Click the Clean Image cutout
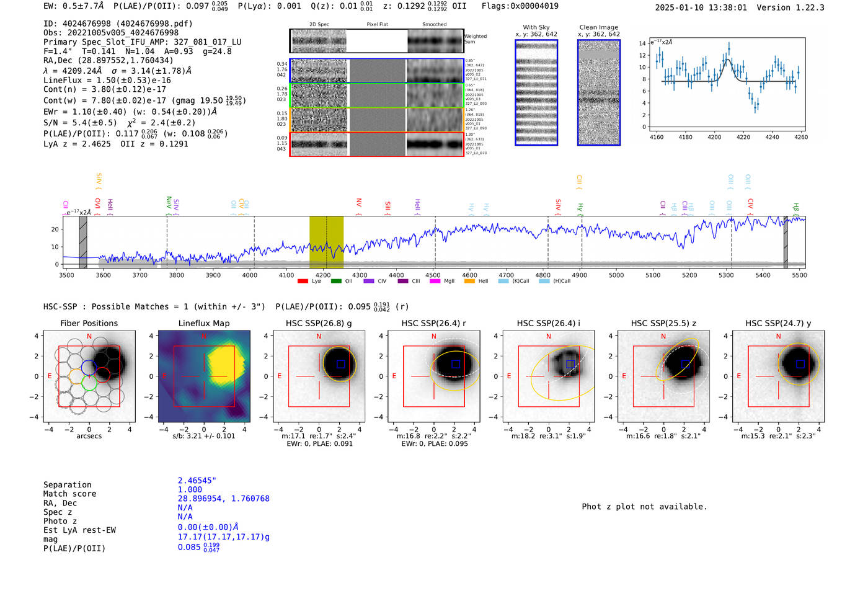 click(x=599, y=92)
